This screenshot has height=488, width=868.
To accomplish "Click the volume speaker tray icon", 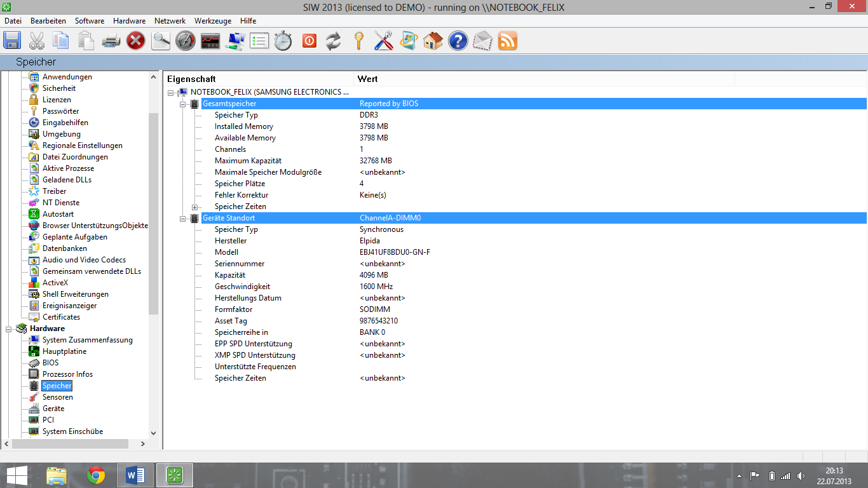I will click(801, 476).
